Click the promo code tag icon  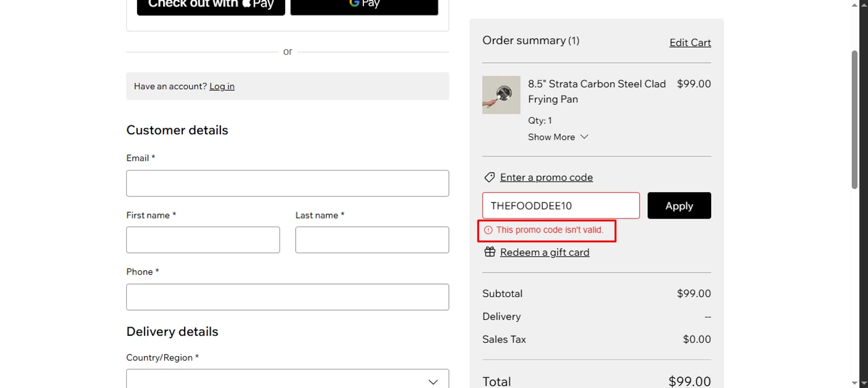[x=490, y=178]
